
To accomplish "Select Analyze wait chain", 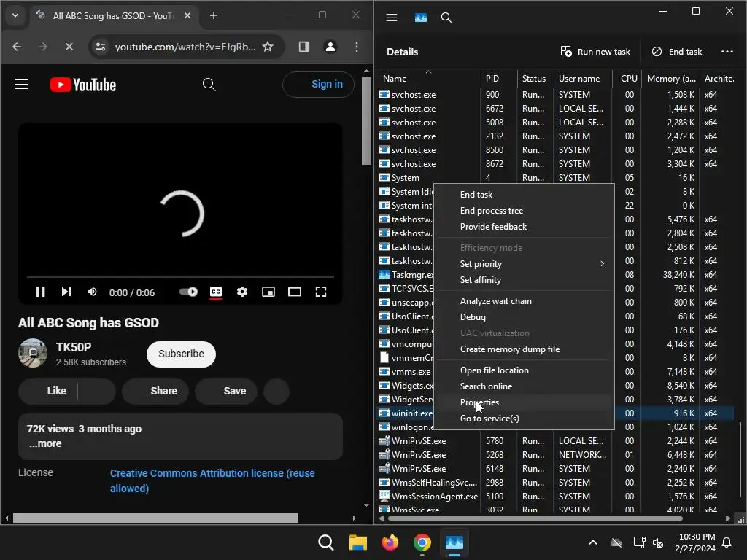I will (496, 301).
